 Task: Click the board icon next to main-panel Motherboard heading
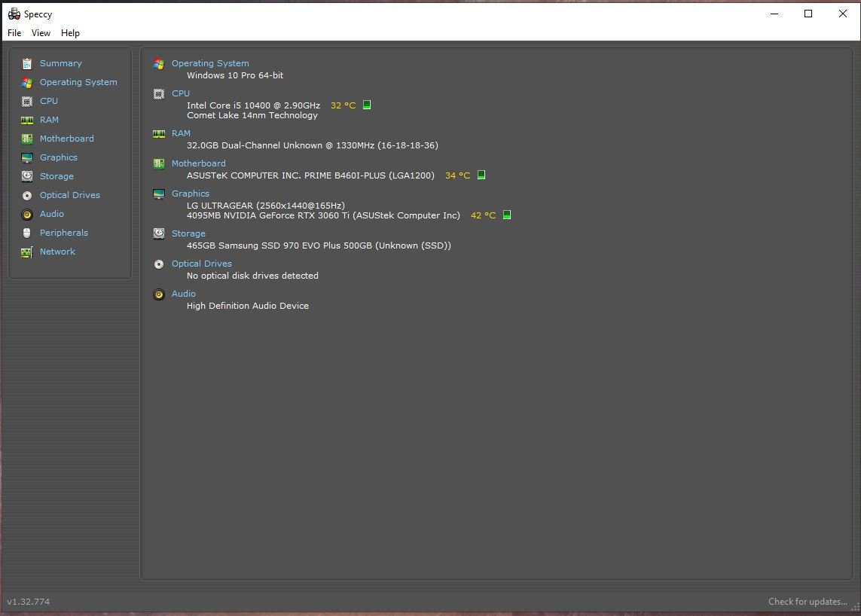[x=159, y=163]
